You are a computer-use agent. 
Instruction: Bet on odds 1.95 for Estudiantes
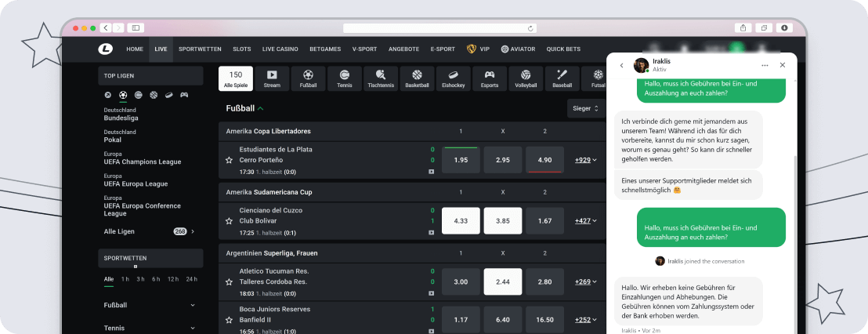click(x=461, y=160)
